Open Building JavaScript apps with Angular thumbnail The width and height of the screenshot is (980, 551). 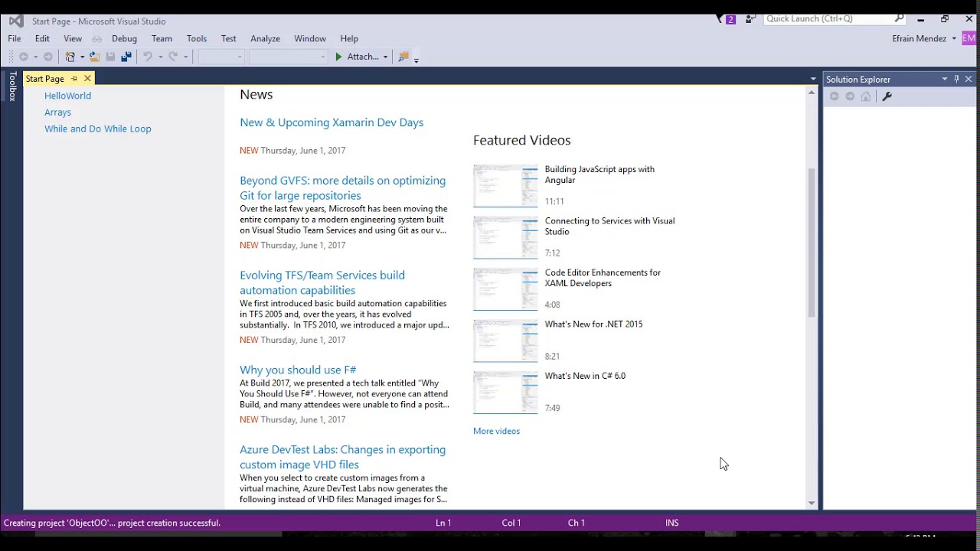[x=505, y=186]
